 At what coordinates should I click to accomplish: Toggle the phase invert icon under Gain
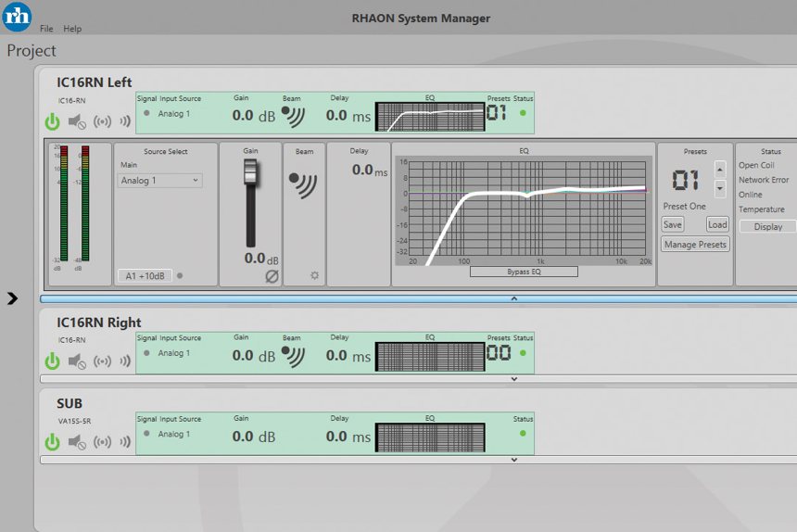[x=272, y=276]
